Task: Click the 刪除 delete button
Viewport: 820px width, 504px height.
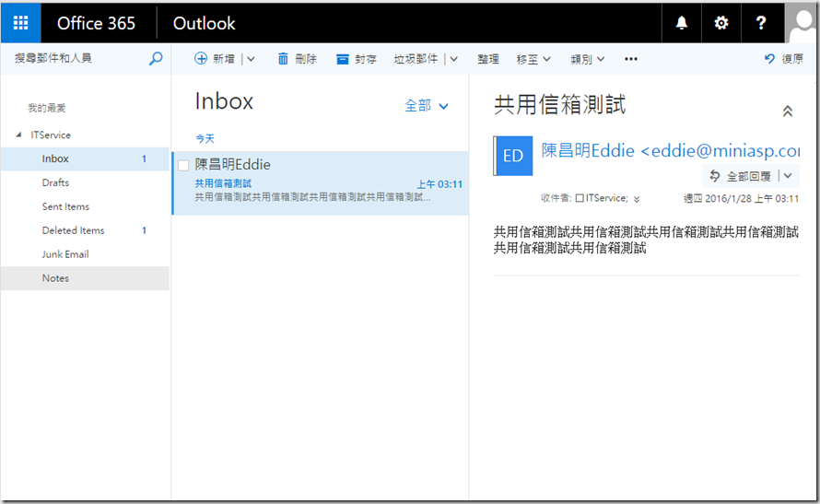Action: (297, 59)
